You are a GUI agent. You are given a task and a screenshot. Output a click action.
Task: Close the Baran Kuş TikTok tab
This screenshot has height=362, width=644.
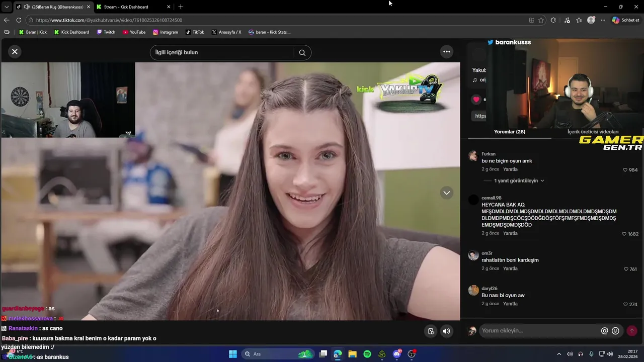click(x=88, y=7)
